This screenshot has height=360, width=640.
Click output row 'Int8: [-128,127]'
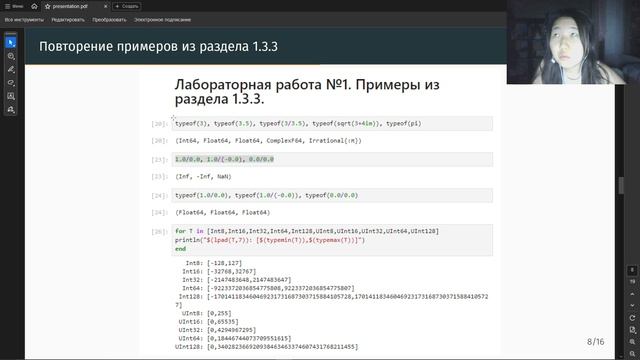[x=213, y=263]
